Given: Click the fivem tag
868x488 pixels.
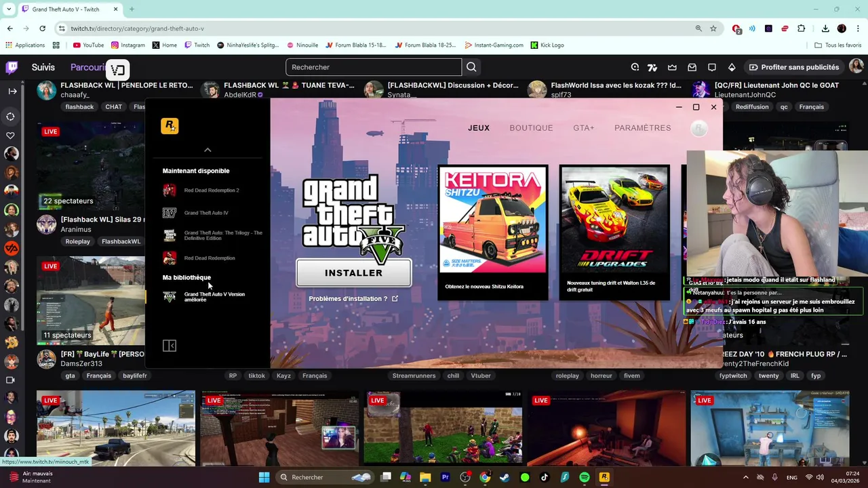Looking at the screenshot, I should (x=631, y=375).
